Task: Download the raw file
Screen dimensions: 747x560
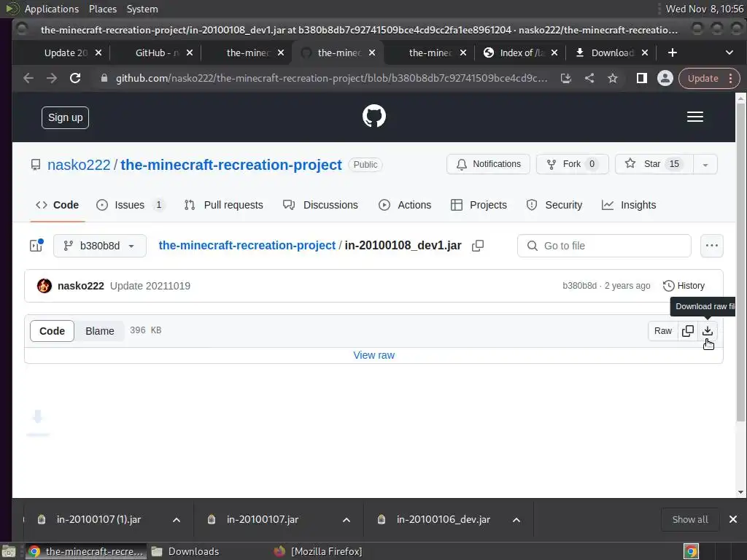Action: 708,331
